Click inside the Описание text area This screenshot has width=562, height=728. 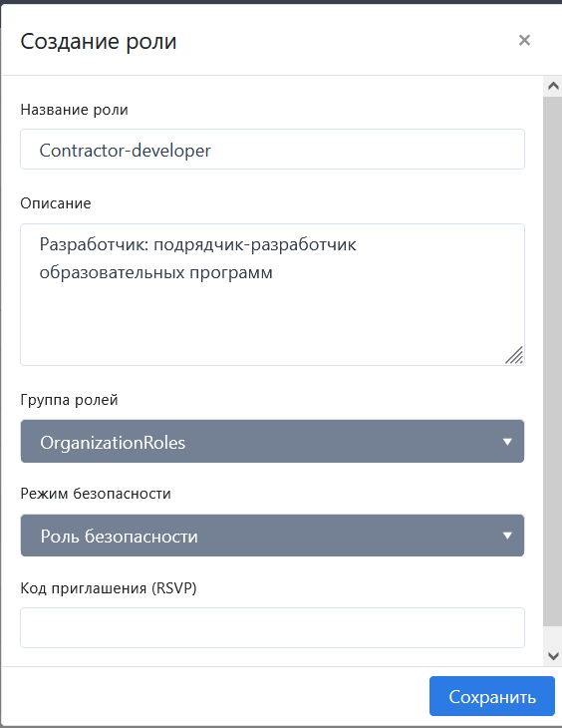click(x=272, y=295)
